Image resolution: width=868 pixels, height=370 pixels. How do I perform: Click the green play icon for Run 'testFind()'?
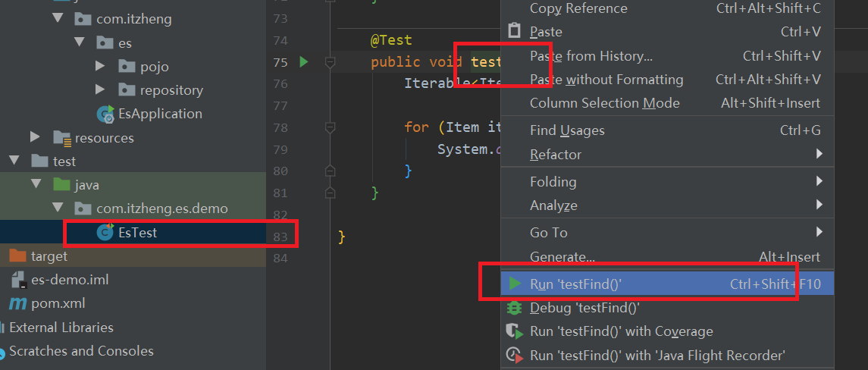point(515,284)
